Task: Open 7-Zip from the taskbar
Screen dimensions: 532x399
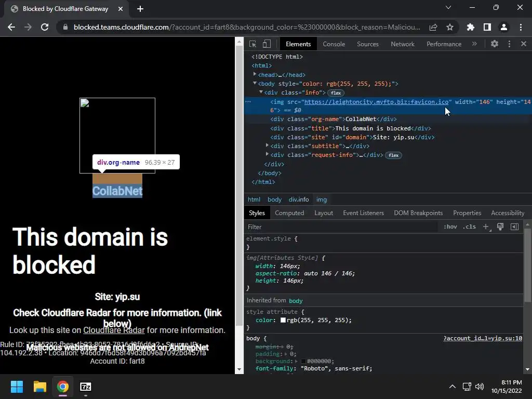Action: click(x=86, y=387)
